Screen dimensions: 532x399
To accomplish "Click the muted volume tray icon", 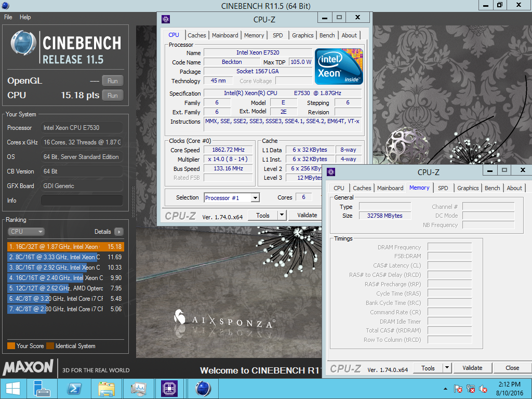I will (x=483, y=389).
